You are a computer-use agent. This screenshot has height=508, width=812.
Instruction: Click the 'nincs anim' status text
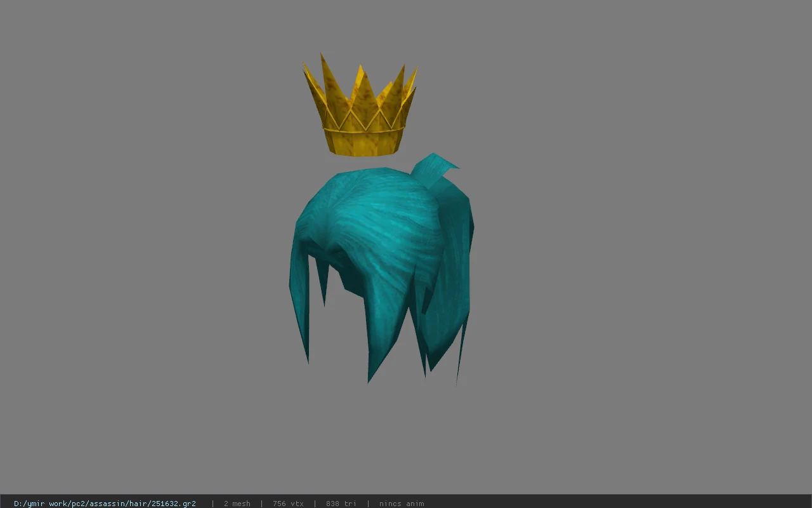click(402, 504)
